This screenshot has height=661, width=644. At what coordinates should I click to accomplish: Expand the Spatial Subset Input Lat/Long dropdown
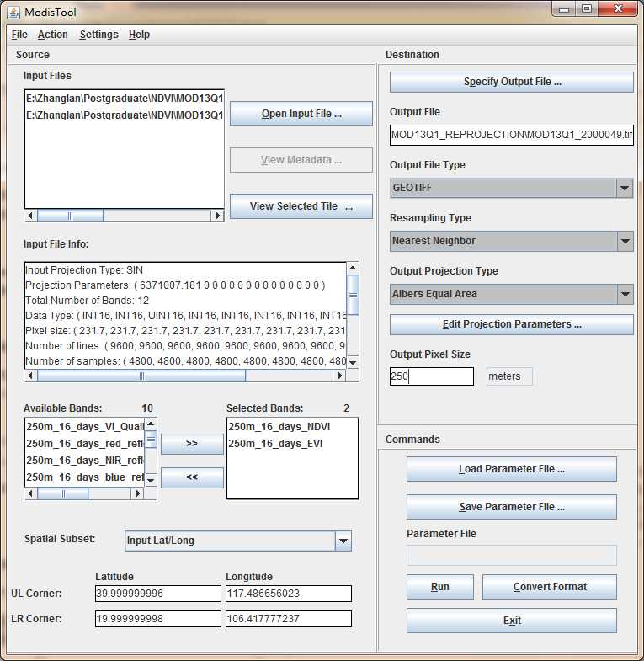(x=343, y=541)
